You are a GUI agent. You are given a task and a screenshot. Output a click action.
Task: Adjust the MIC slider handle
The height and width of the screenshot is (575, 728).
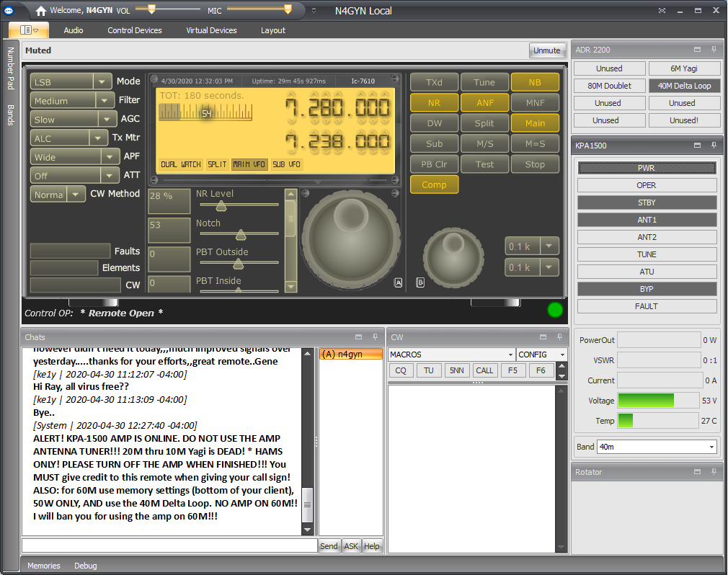point(288,9)
